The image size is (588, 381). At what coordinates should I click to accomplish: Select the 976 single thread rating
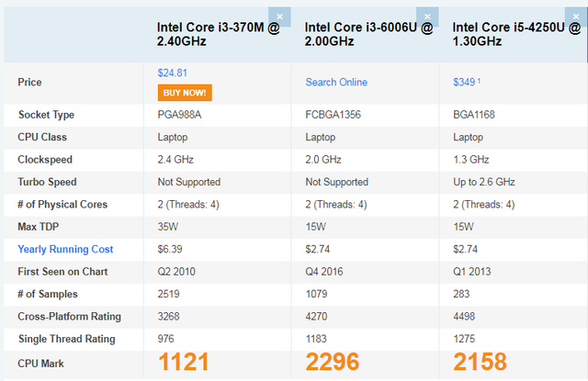165,339
